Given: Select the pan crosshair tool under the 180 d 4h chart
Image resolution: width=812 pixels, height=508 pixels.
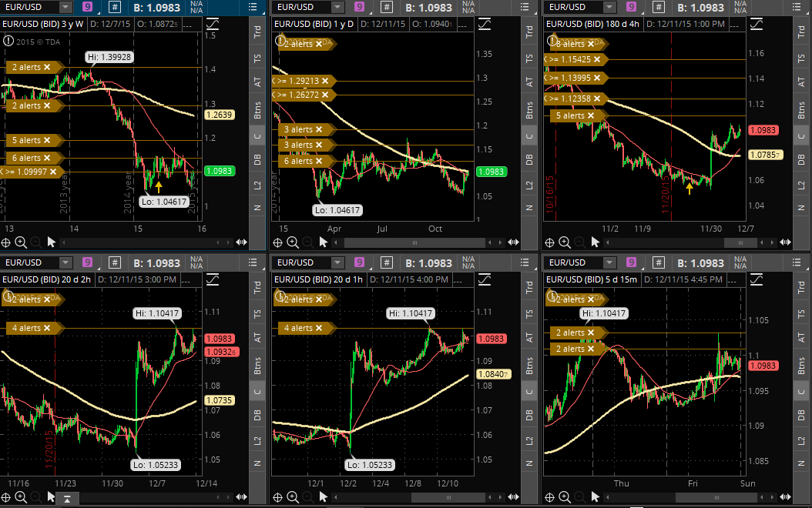Looking at the screenshot, I should click(x=549, y=242).
